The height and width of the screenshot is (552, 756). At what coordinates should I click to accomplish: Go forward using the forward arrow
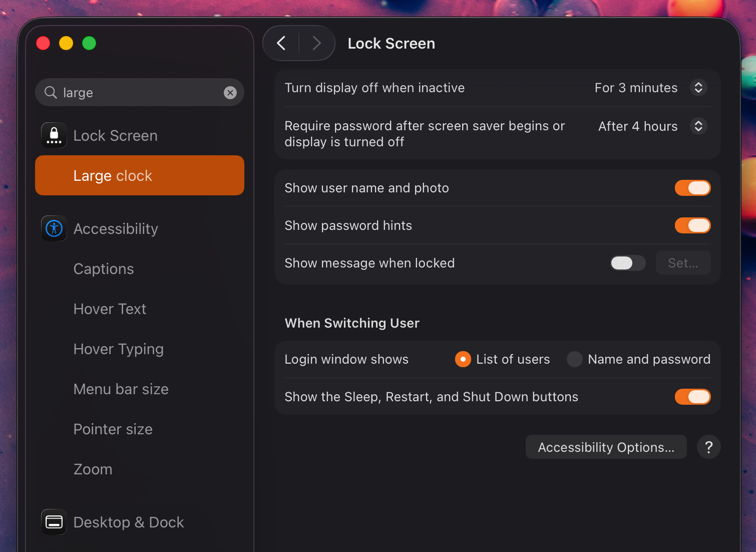coord(316,44)
